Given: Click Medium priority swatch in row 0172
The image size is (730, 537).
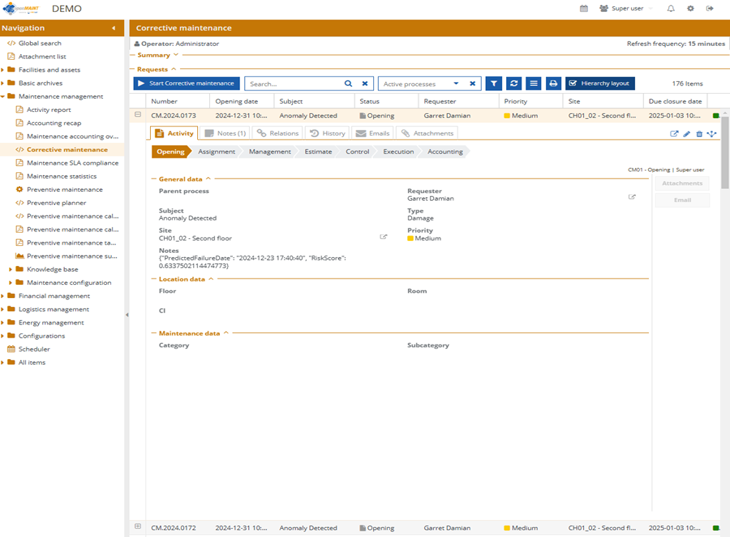Looking at the screenshot, I should coord(507,528).
